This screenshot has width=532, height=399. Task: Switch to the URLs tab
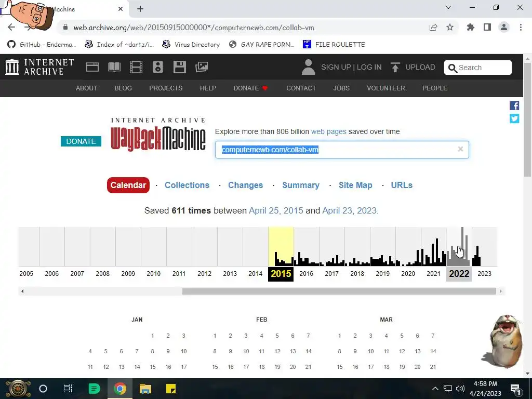point(402,185)
